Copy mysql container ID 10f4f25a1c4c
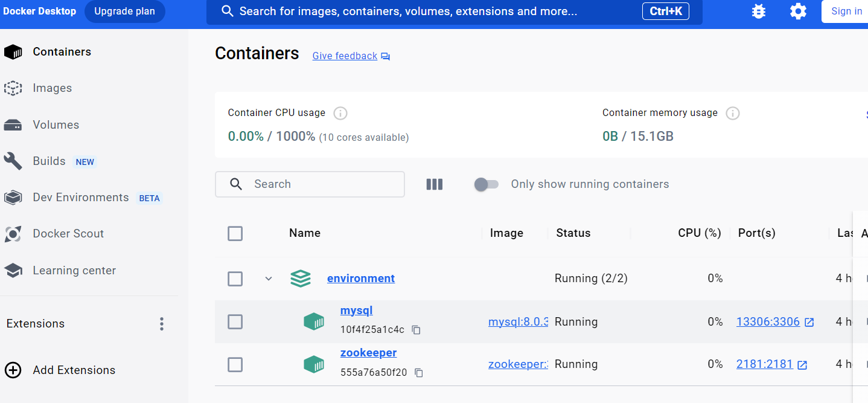Viewport: 868px width, 403px height. 416,330
